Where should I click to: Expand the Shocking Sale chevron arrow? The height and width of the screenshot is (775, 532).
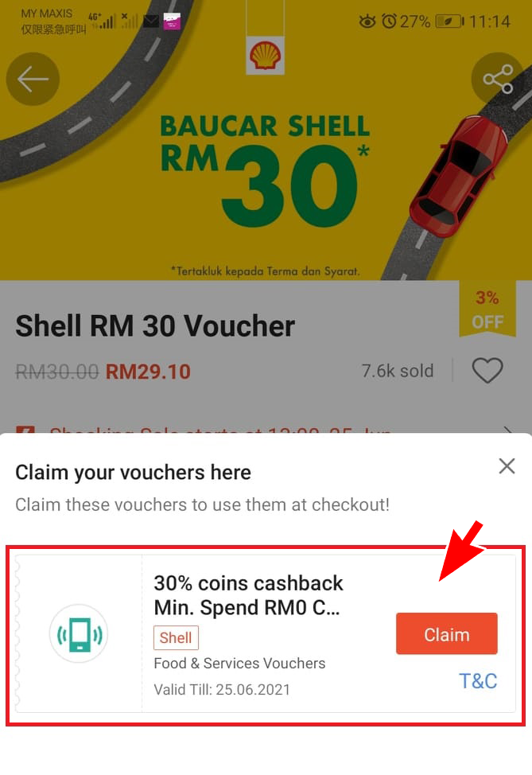click(508, 430)
